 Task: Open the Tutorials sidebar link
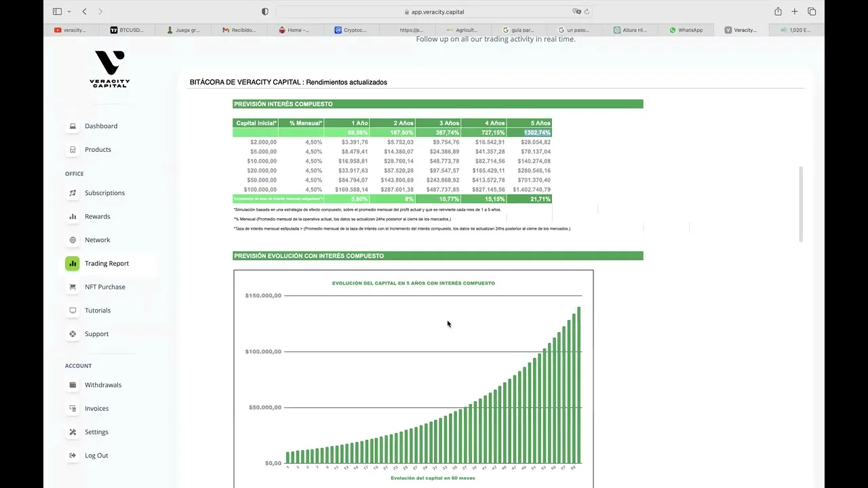(97, 310)
